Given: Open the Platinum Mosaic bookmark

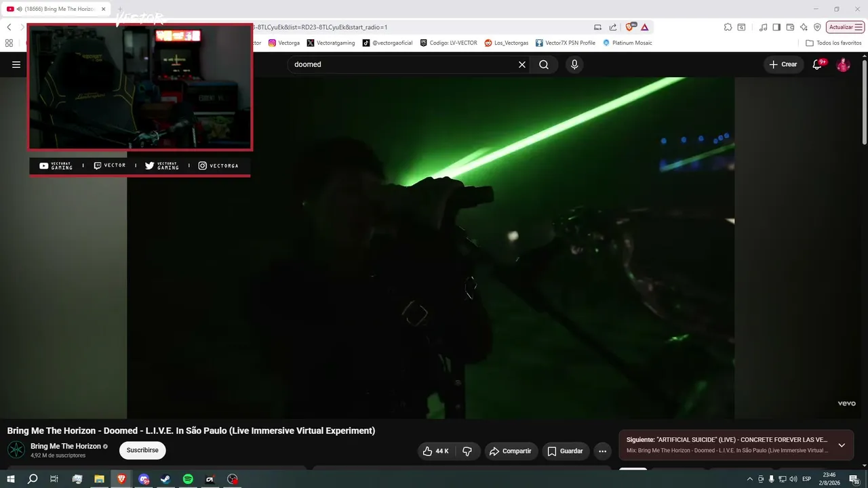Looking at the screenshot, I should point(627,43).
